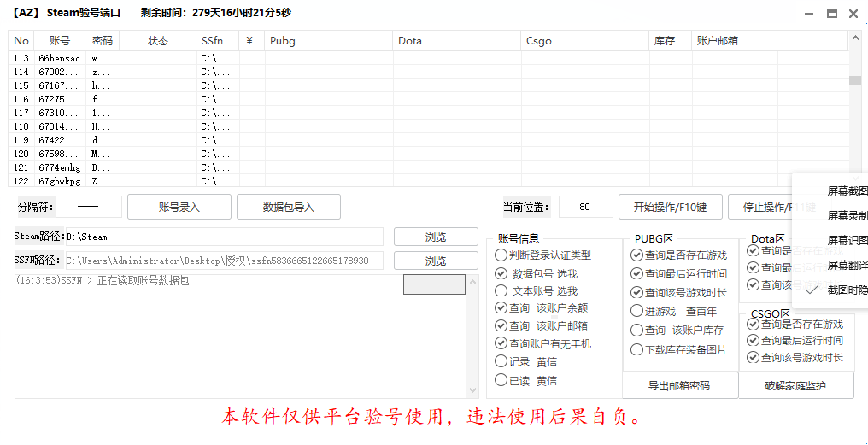Toggle 查询账户有无手机 checkbox
Screen dimensions: 868x445
click(x=542, y=343)
